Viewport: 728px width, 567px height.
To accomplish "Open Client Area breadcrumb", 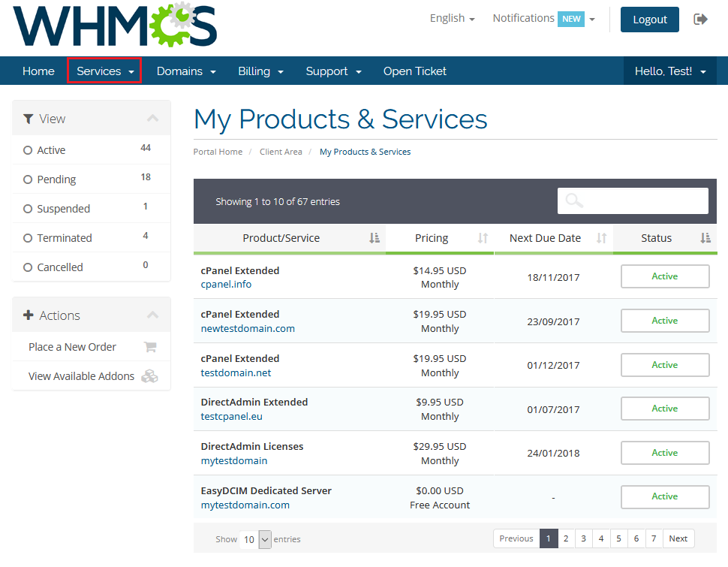I will 281,152.
